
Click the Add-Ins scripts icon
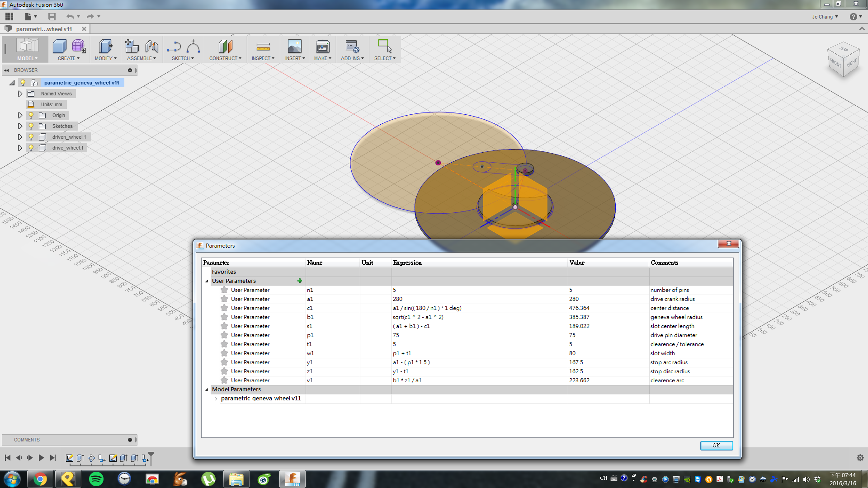click(352, 47)
